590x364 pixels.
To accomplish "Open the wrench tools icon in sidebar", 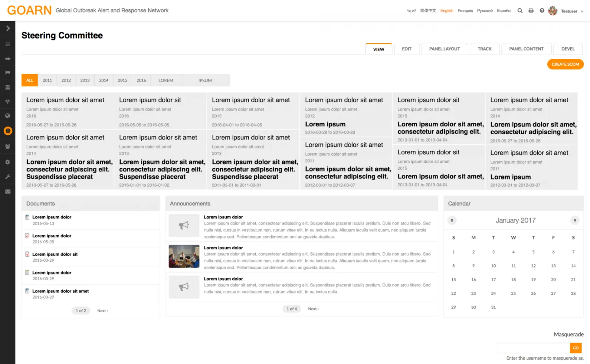I will point(8,177).
